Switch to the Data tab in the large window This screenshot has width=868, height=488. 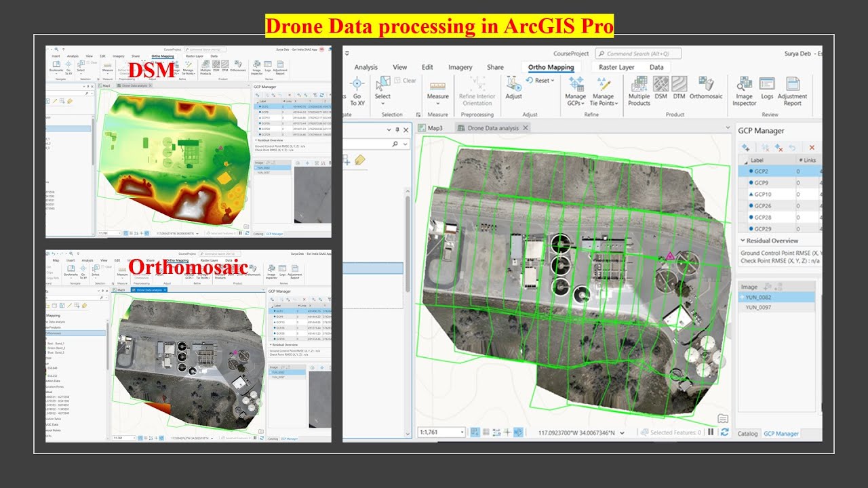pos(656,67)
